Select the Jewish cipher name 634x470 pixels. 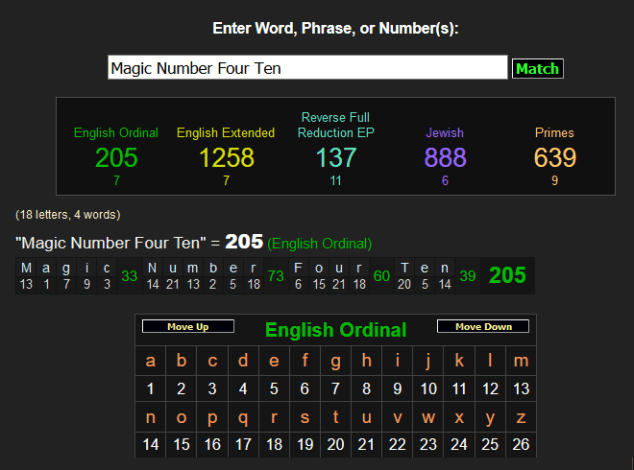(x=445, y=133)
